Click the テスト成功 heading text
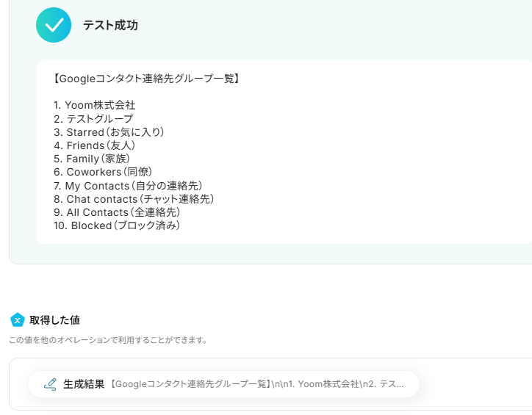Viewport: 532px width, 415px height. coord(110,26)
